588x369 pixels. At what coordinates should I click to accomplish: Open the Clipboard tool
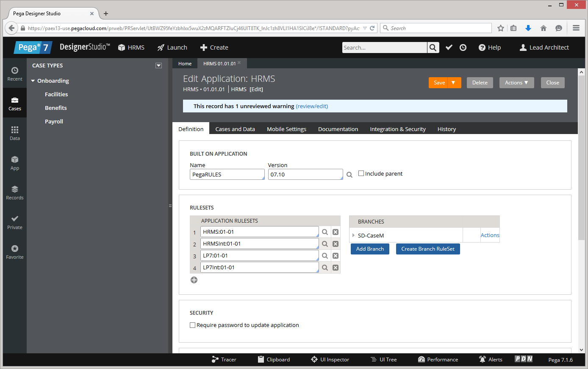tap(274, 359)
